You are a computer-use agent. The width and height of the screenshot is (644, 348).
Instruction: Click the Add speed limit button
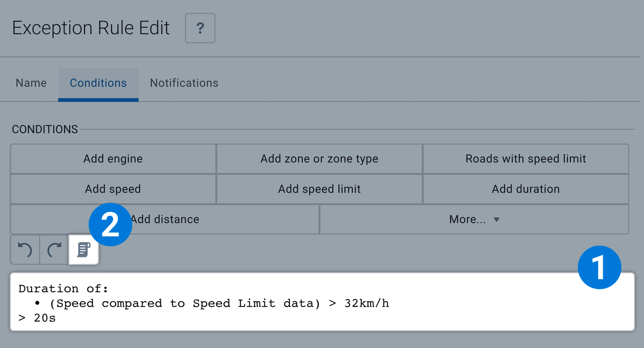click(319, 189)
